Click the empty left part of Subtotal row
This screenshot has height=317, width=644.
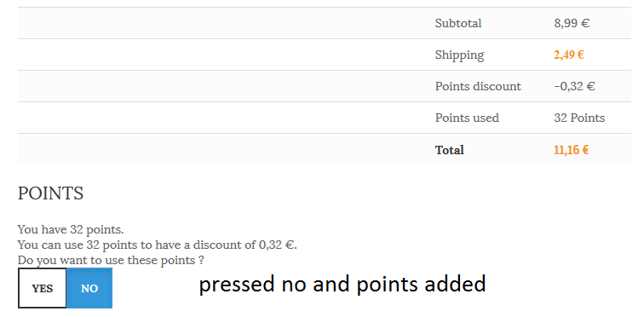[221, 23]
